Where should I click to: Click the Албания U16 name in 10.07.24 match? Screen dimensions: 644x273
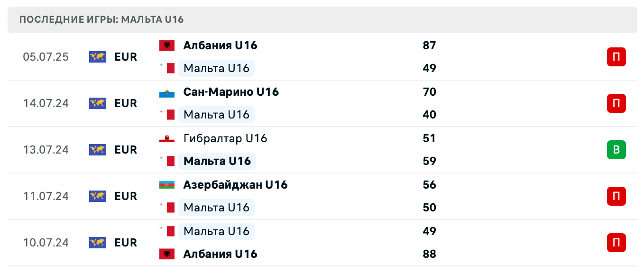coord(220,254)
